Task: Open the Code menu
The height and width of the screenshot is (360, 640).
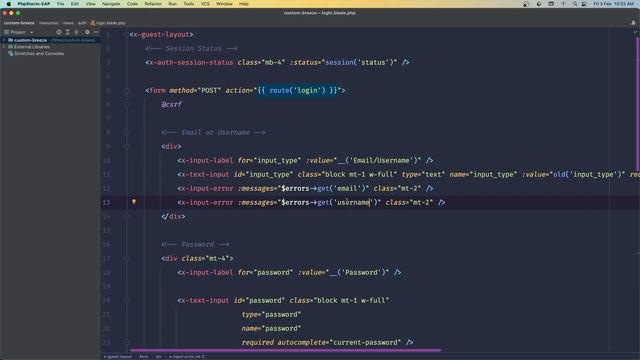Action: tap(132, 4)
